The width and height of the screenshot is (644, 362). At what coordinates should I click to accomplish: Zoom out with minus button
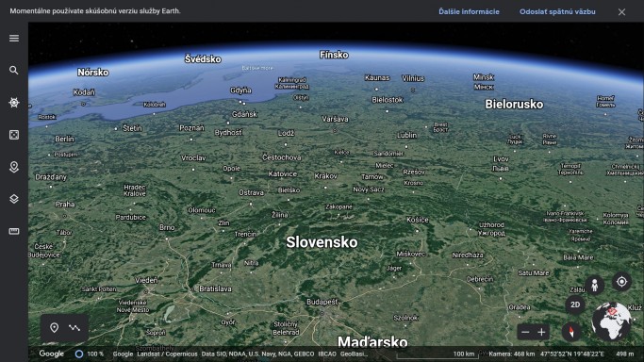[x=525, y=332]
